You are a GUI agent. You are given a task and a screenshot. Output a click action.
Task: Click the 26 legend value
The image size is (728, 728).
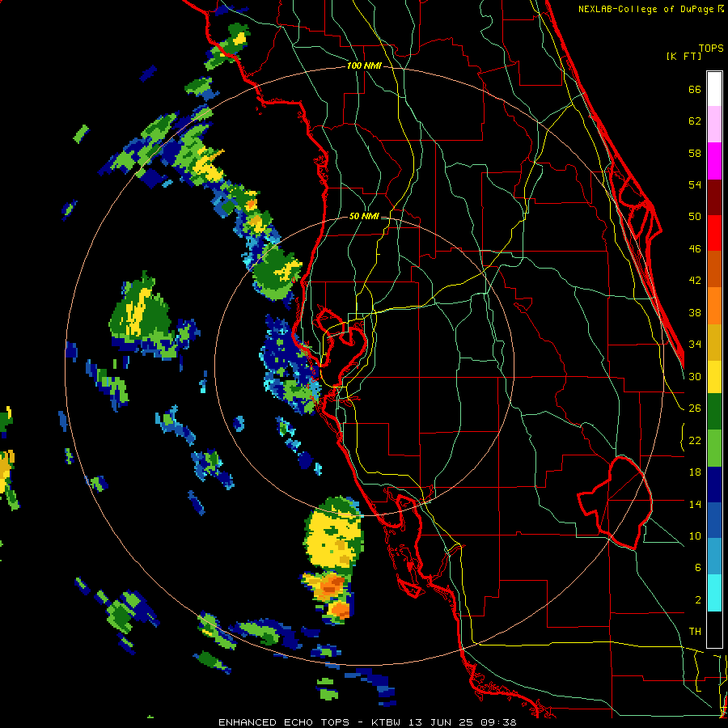click(695, 408)
